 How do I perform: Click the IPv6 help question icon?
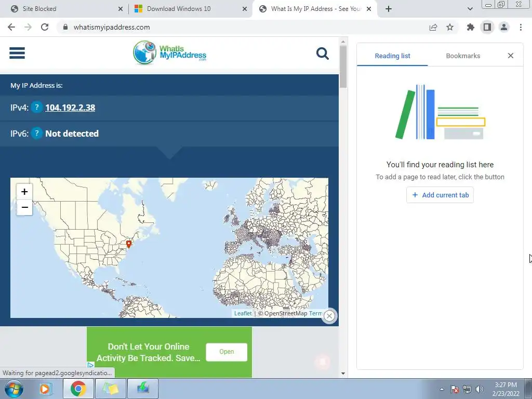point(37,134)
